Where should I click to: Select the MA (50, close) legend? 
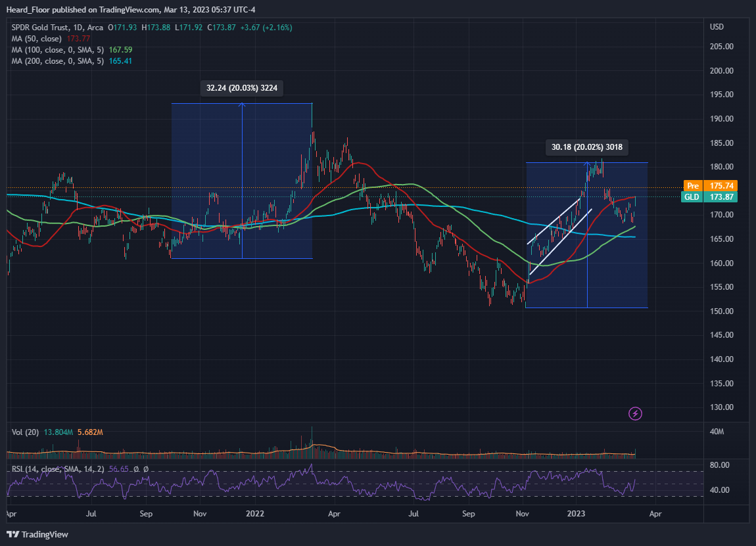[37, 39]
